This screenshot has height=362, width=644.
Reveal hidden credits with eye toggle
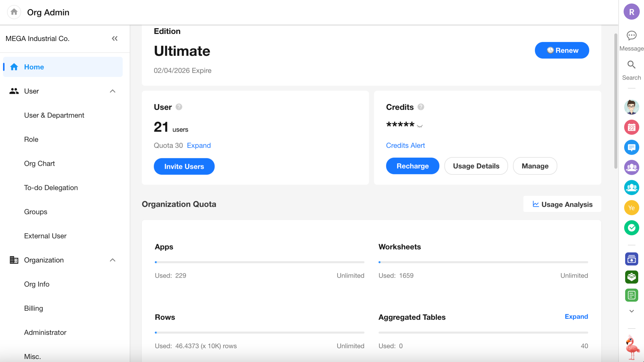pyautogui.click(x=420, y=126)
